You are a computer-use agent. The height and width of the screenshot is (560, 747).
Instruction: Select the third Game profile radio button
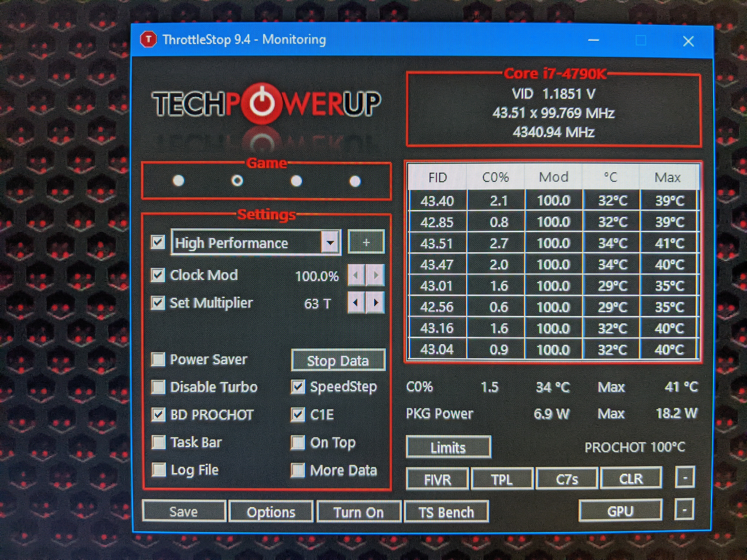point(296,181)
